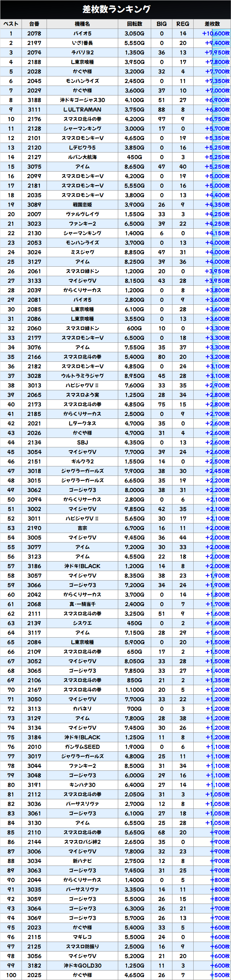Click the 差枚数ランキング title
This screenshot has width=231, height=980.
(117, 9)
